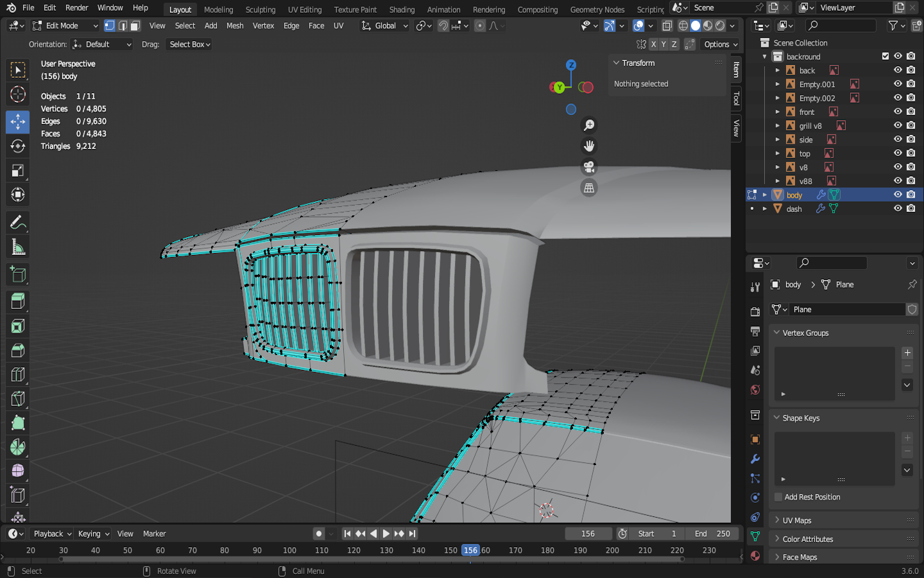
Task: Open the Material properties tab
Action: coord(755,556)
